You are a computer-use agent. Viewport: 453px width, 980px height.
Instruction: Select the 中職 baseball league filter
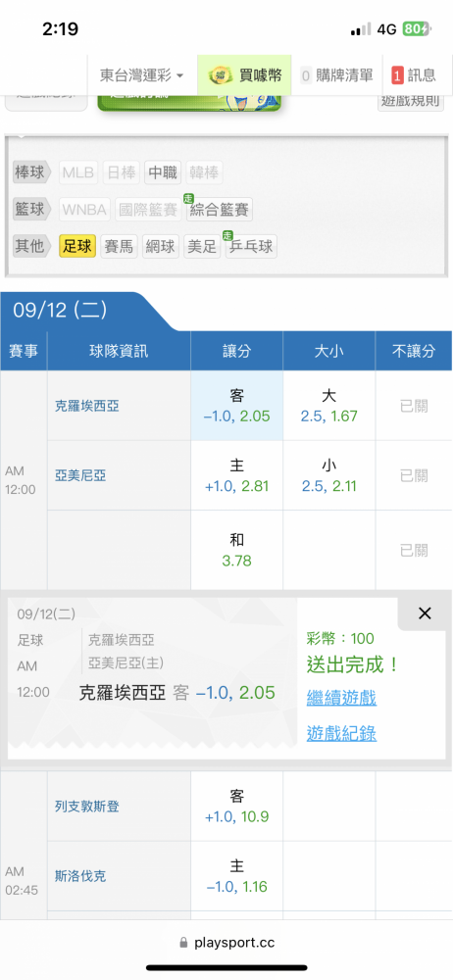[164, 173]
